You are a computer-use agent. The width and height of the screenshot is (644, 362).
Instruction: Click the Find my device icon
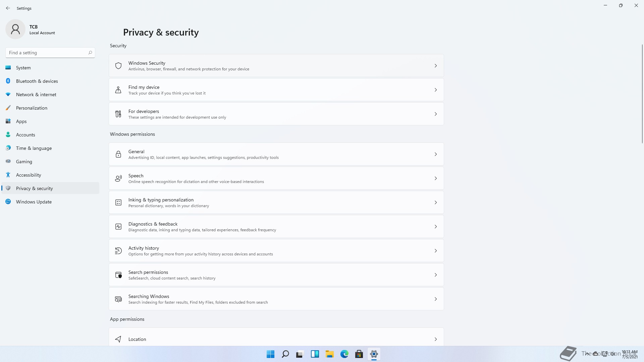click(118, 90)
